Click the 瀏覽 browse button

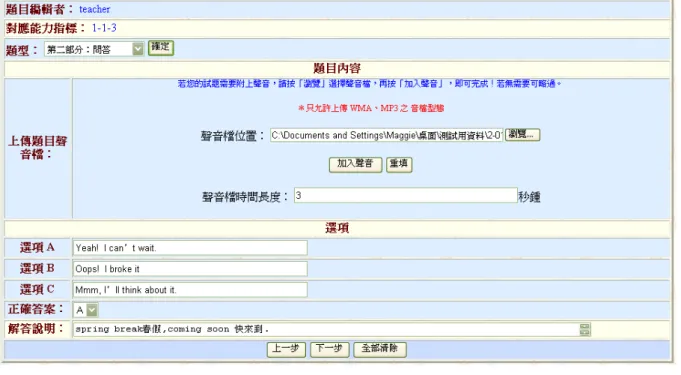coord(522,134)
